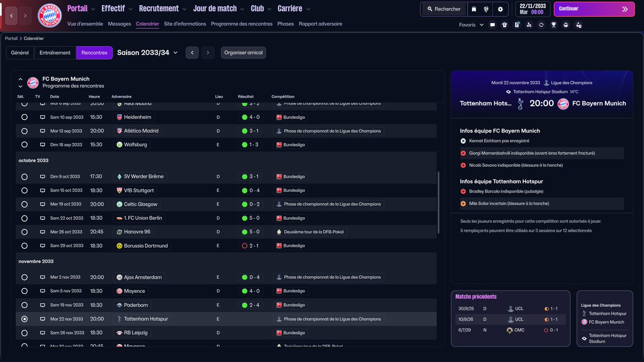This screenshot has height=362, width=644.
Task: Open the staff group shortcut icon
Action: point(566,25)
